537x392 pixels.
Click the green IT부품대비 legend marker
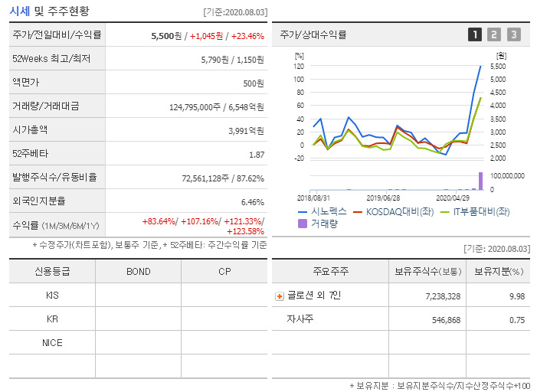(444, 212)
